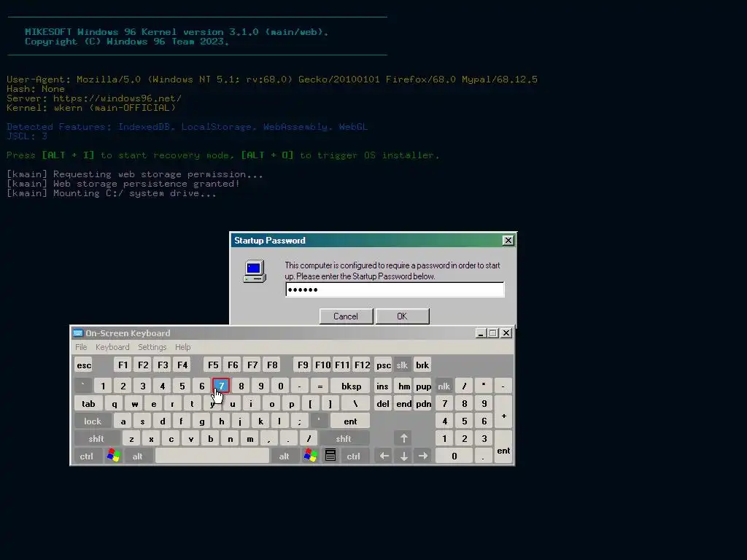
Task: Click the F12 key
Action: 362,365
